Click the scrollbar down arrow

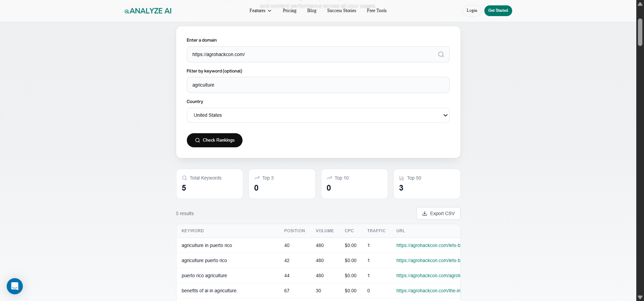(x=640, y=297)
